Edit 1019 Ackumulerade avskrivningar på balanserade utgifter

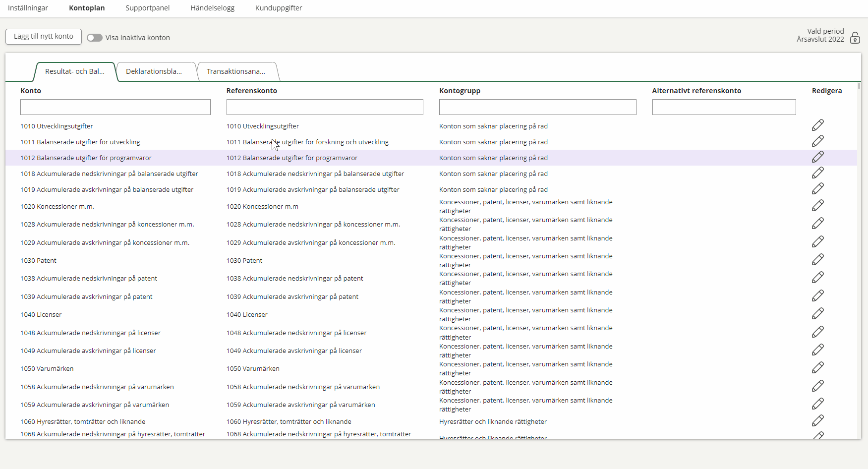point(817,189)
